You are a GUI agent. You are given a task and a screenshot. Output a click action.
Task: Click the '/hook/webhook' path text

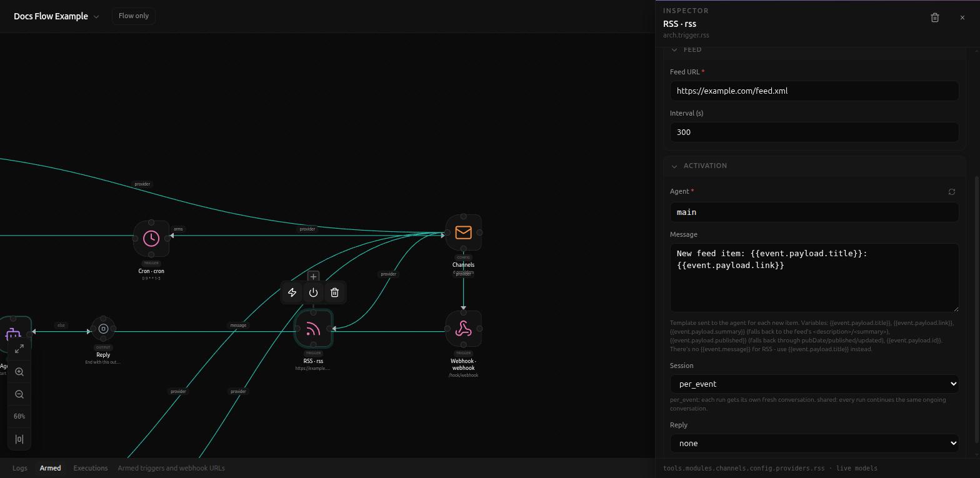point(463,375)
